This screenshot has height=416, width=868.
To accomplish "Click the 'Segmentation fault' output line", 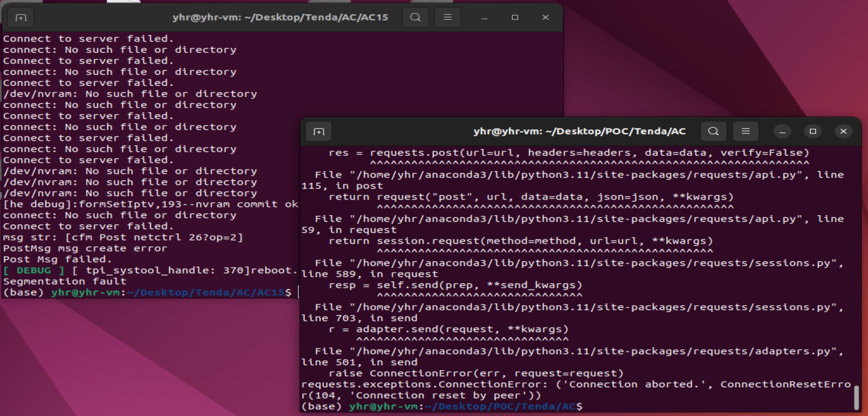I will pyautogui.click(x=65, y=281).
